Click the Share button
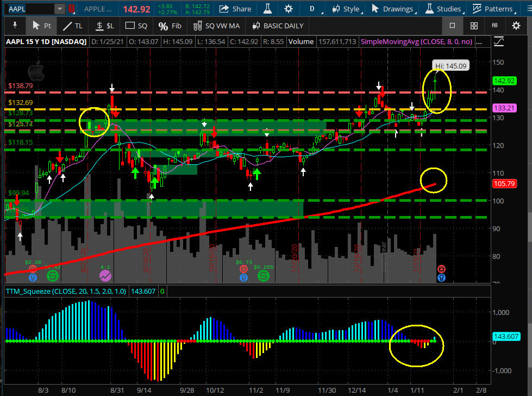The image size is (532, 396). tap(235, 9)
